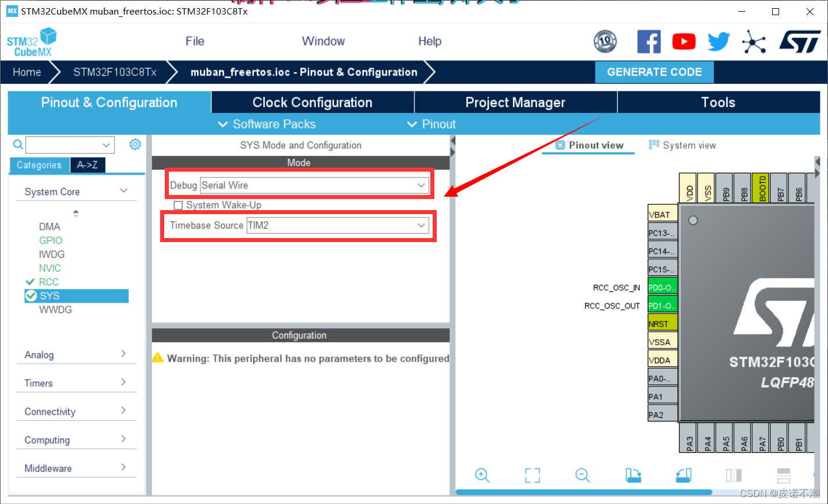Click the STM32F103C8Tx breadcrumb

click(x=115, y=72)
